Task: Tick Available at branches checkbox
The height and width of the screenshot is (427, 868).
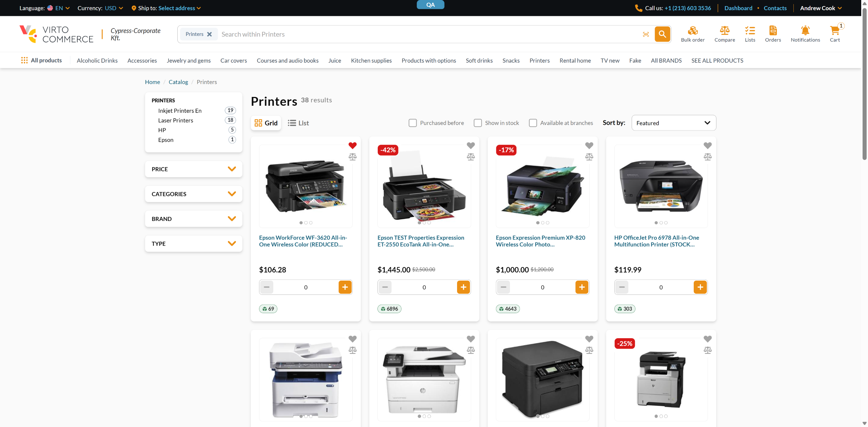Action: coord(533,123)
